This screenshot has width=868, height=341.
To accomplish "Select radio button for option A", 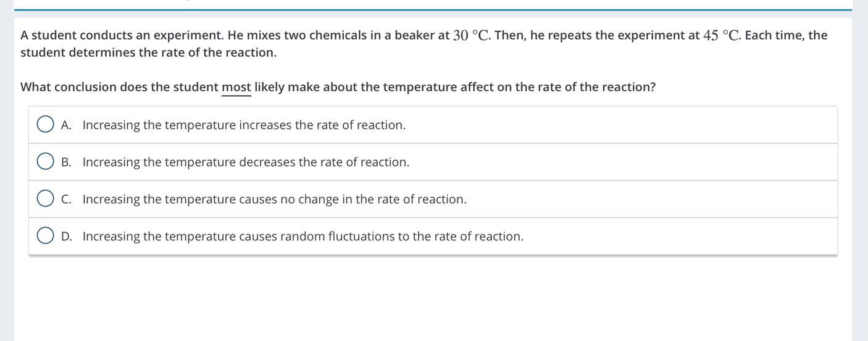I will point(45,124).
